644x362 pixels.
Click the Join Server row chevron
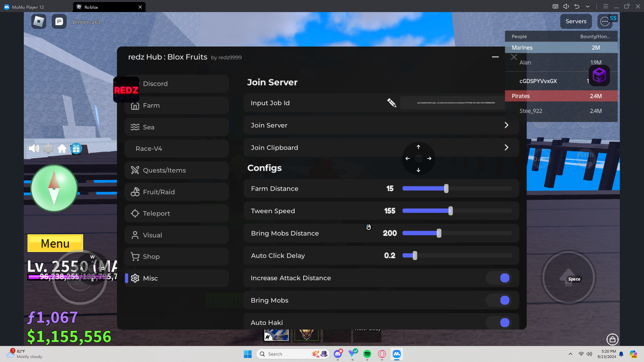(506, 125)
